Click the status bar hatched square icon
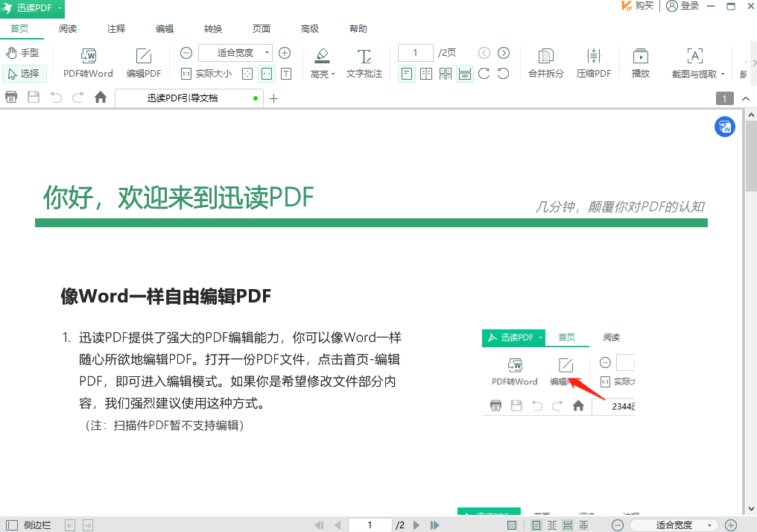Viewport: 757px width, 532px height. click(512, 525)
